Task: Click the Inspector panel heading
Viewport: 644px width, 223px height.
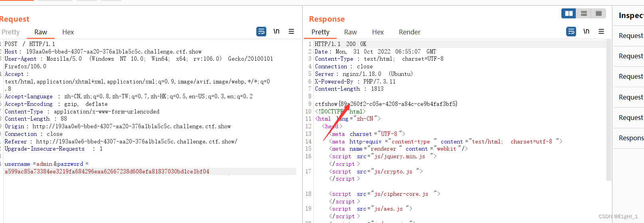Action: click(x=631, y=15)
